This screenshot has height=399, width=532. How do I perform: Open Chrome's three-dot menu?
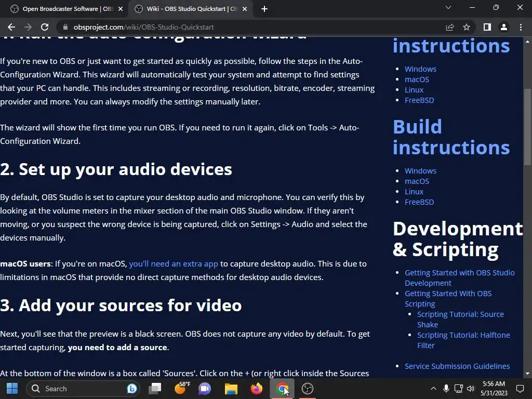point(521,27)
